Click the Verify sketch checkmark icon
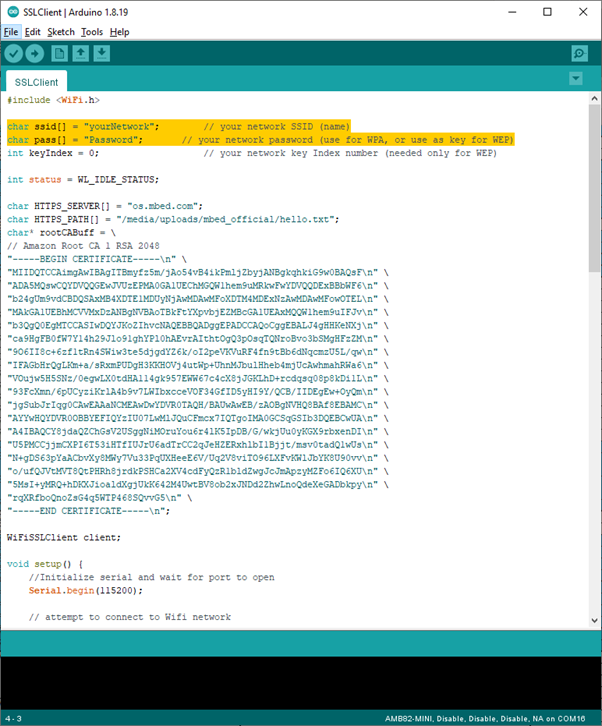 (14, 53)
